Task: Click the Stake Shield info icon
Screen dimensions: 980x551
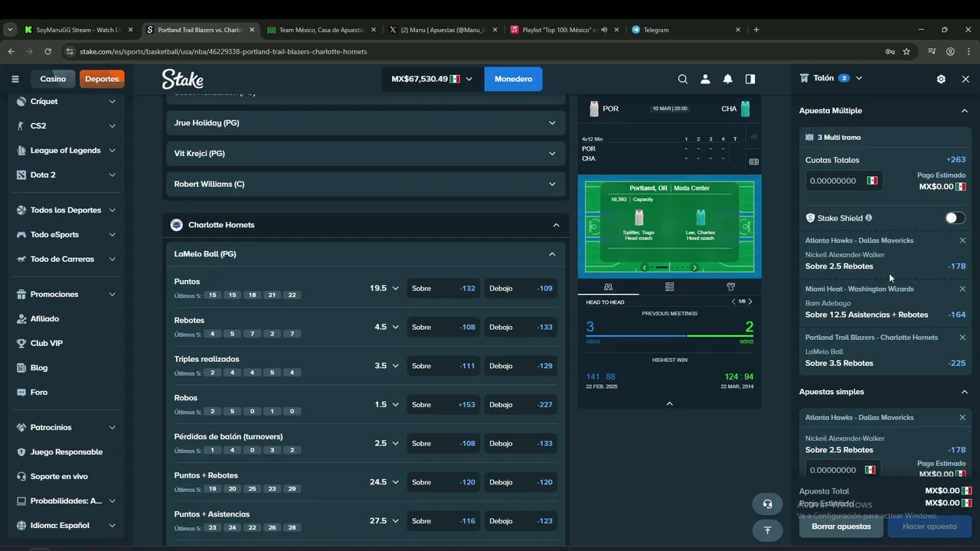Action: click(868, 218)
